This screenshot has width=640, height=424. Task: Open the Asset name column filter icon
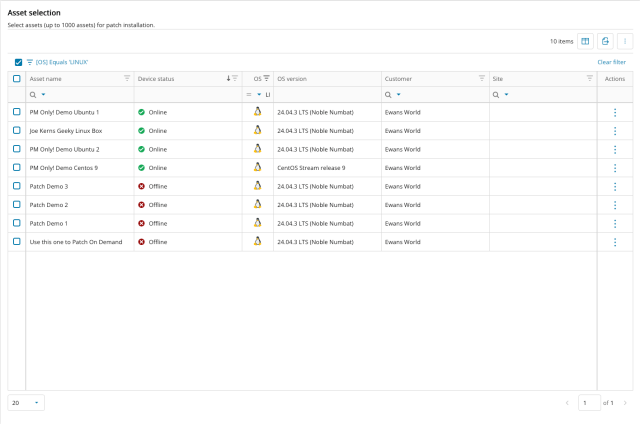(127, 78)
